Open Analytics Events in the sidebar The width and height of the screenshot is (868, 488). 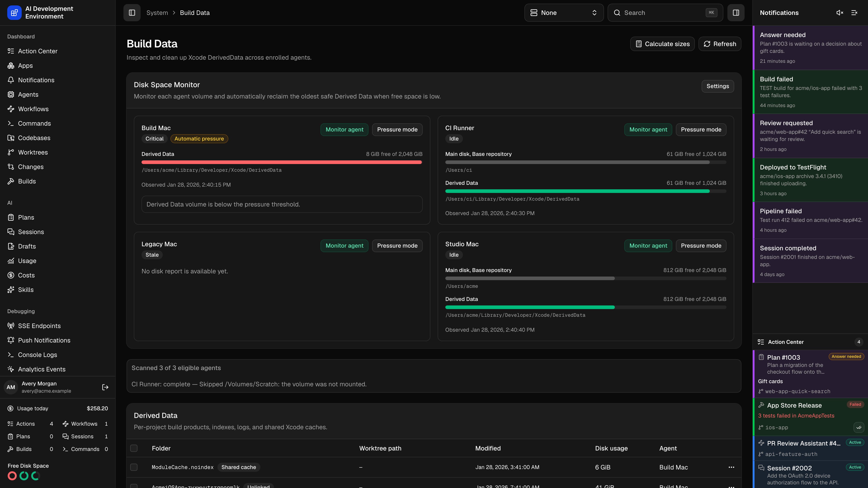tap(58, 369)
